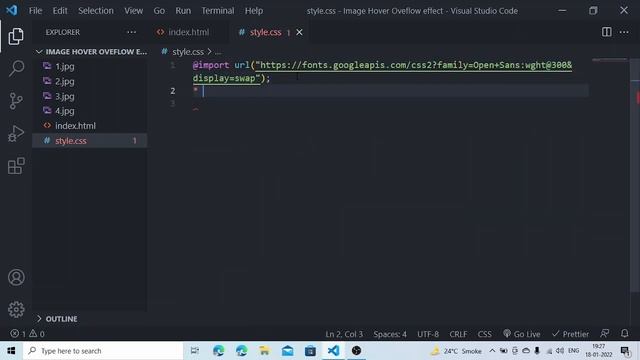Click style.css in the breadcrumb

point(188,52)
